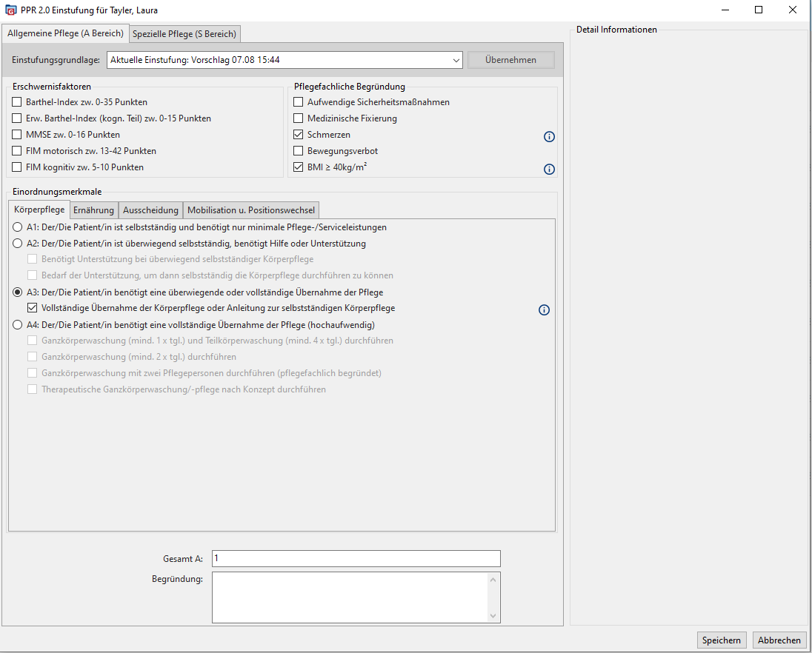Viewport: 812px width, 653px height.
Task: Click into the Begründung text area
Action: (x=350, y=597)
